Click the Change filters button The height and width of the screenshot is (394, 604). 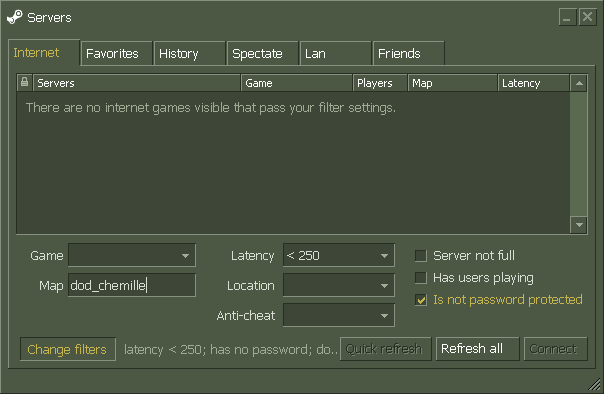click(x=68, y=349)
